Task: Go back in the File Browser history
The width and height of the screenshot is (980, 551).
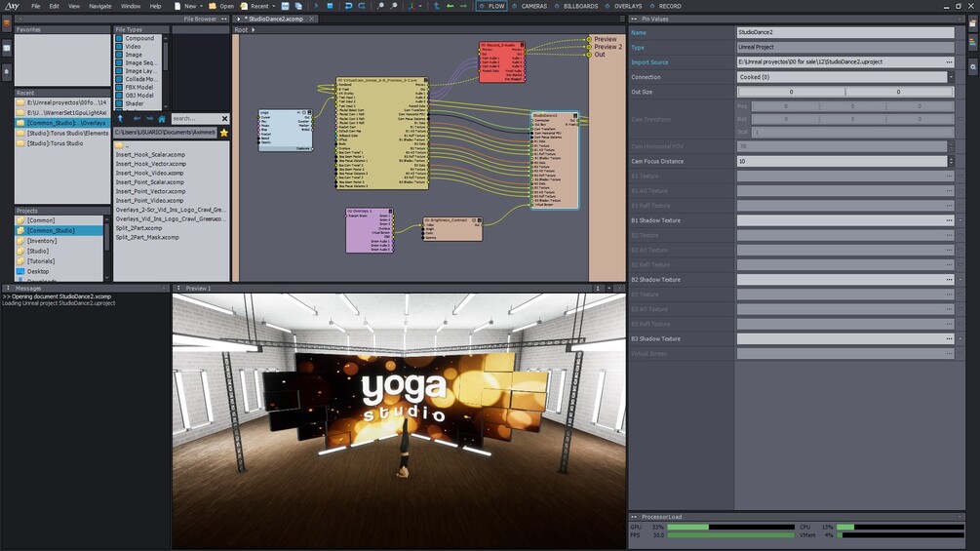Action: [x=137, y=118]
